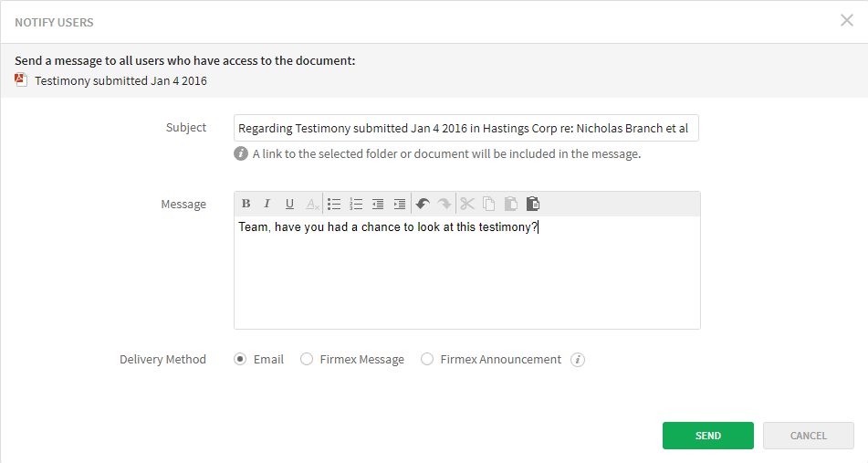Click the remove formatting icon

[x=312, y=204]
